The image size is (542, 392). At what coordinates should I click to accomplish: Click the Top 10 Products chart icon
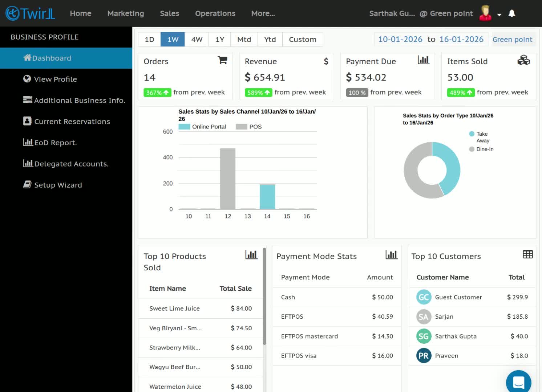pyautogui.click(x=251, y=254)
